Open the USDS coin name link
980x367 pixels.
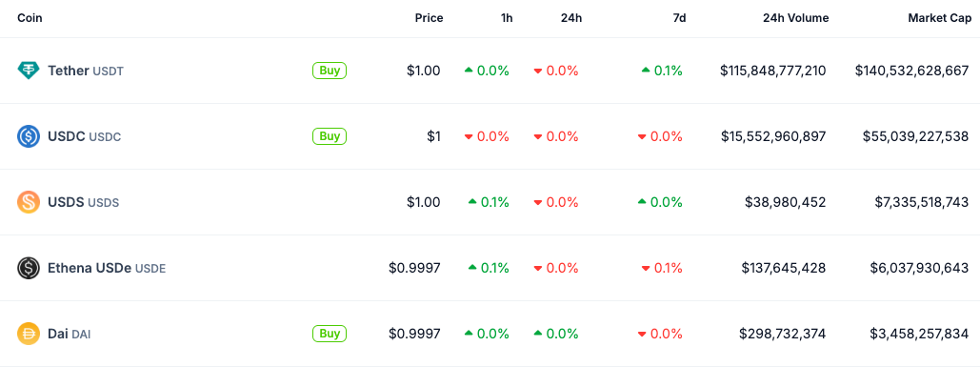[x=83, y=203]
